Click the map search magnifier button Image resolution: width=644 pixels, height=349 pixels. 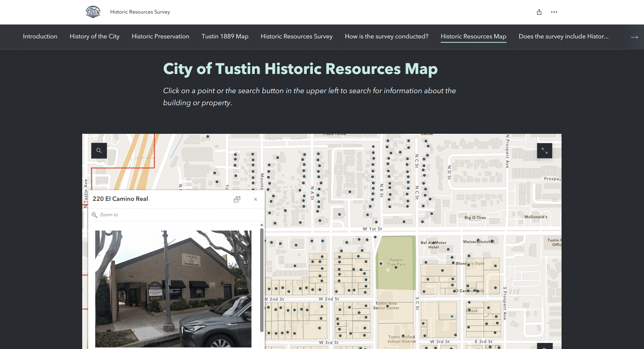click(x=99, y=150)
